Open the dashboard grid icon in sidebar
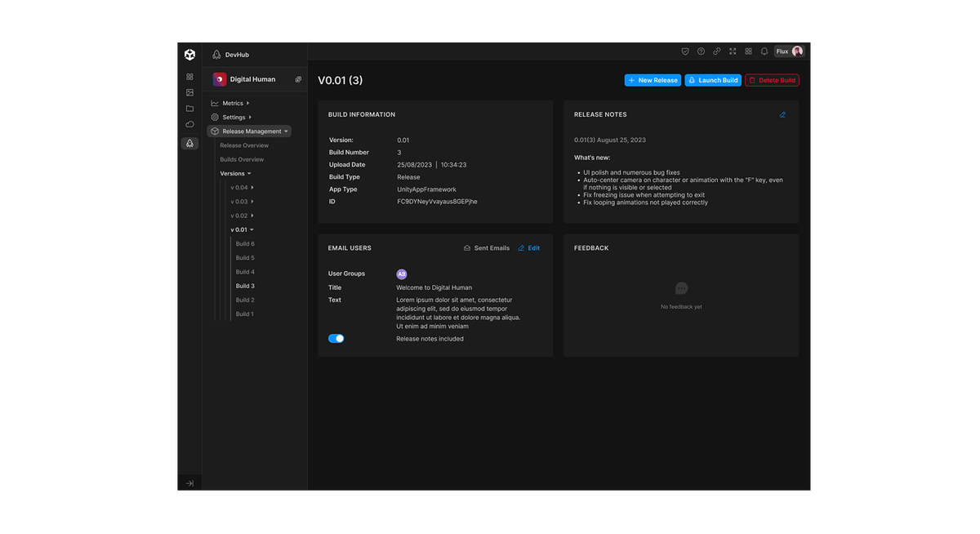Image resolution: width=980 pixels, height=534 pixels. 189,76
